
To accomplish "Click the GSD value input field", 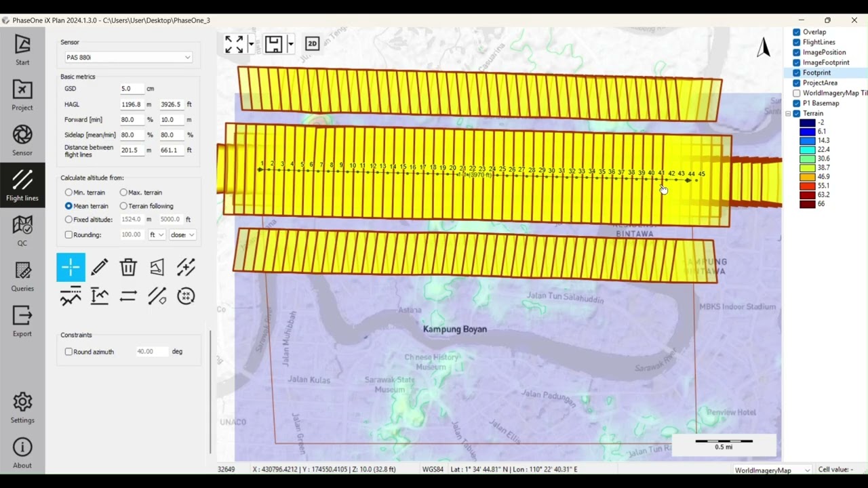I will click(x=132, y=89).
